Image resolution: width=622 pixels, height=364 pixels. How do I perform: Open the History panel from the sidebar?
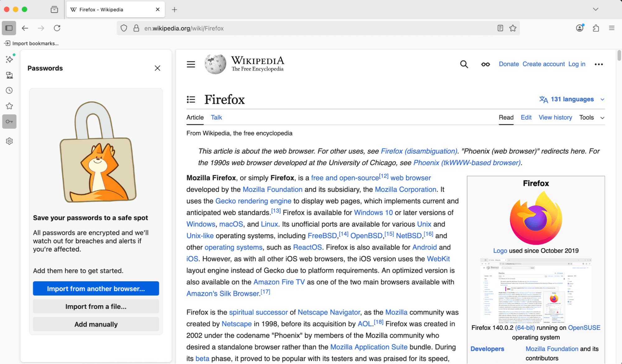click(9, 90)
